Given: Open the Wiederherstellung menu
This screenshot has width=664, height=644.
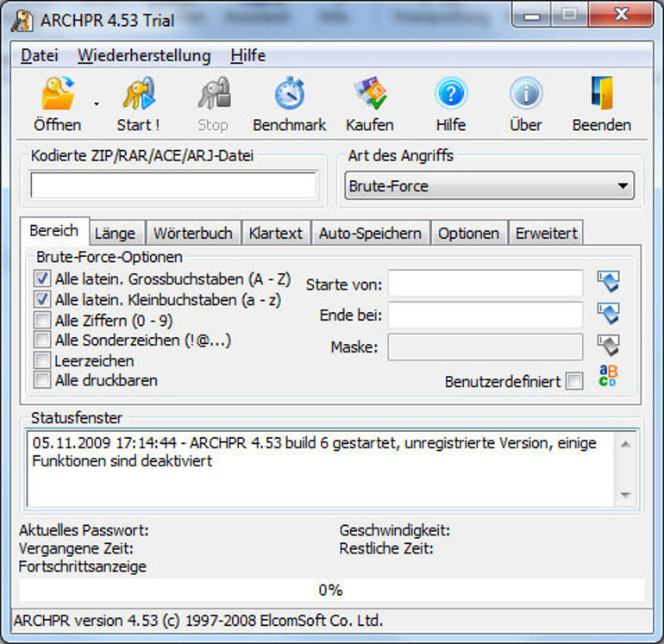Looking at the screenshot, I should [144, 55].
